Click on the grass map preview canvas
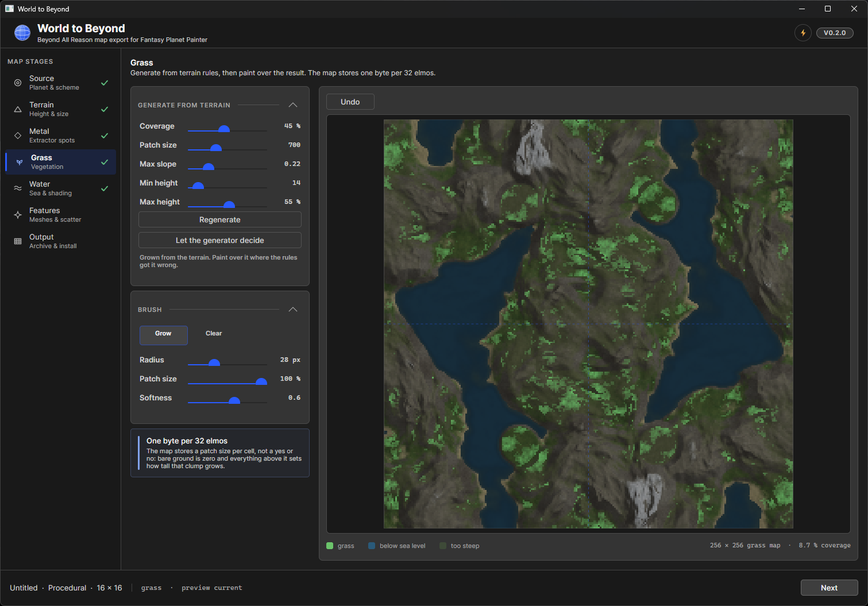868x606 pixels. pos(588,324)
